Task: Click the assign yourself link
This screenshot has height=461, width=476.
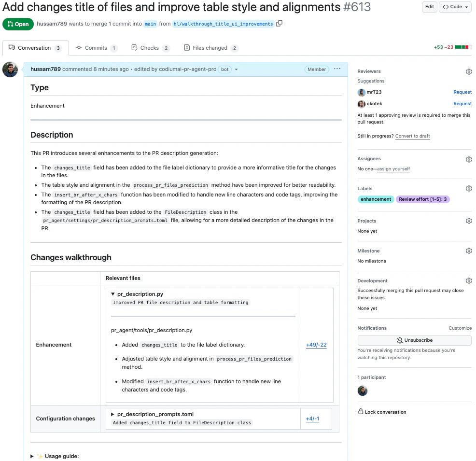Action: coord(393,169)
